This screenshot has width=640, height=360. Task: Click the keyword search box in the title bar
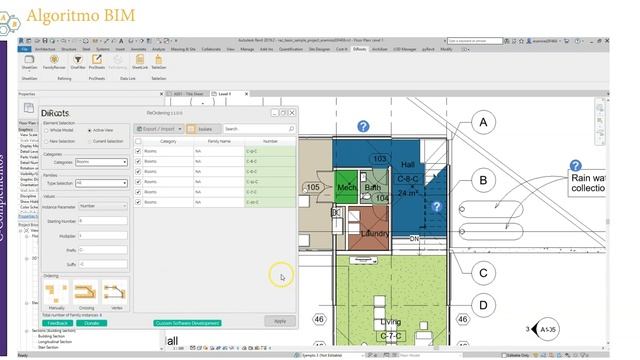475,41
